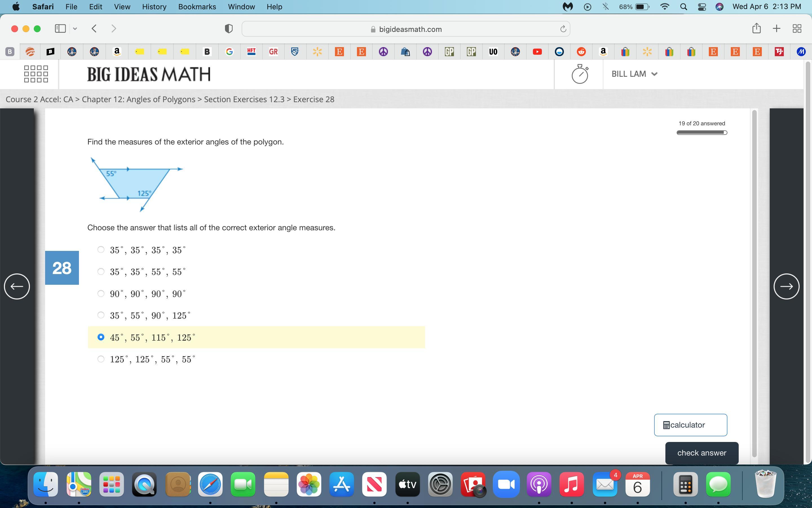Image resolution: width=812 pixels, height=508 pixels.
Task: Open Zoom from the dock
Action: pyautogui.click(x=506, y=484)
